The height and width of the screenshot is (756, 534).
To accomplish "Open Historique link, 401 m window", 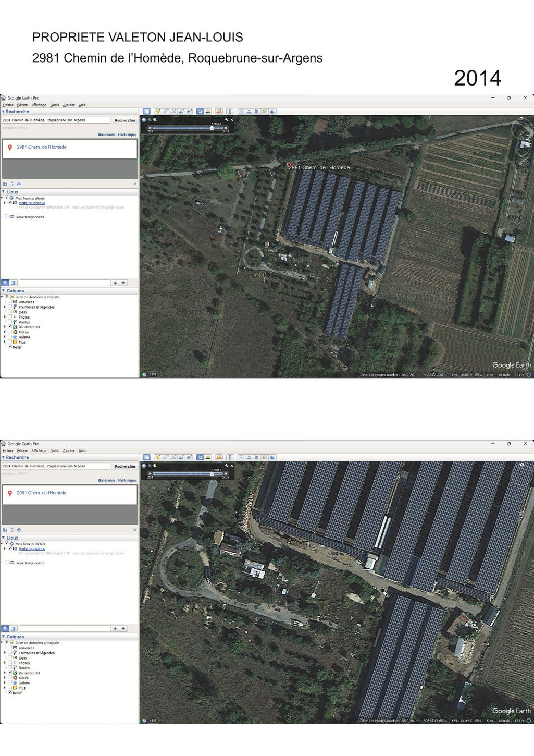I will click(127, 135).
